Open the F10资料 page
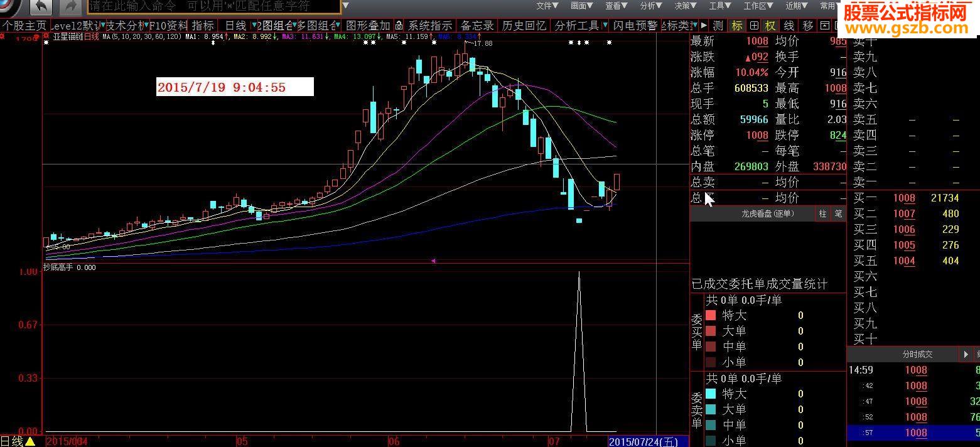980x447 pixels. click(x=168, y=26)
